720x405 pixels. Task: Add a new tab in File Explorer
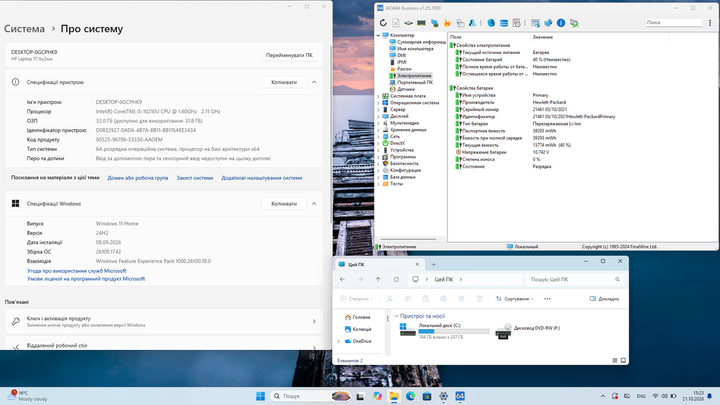[x=433, y=264]
